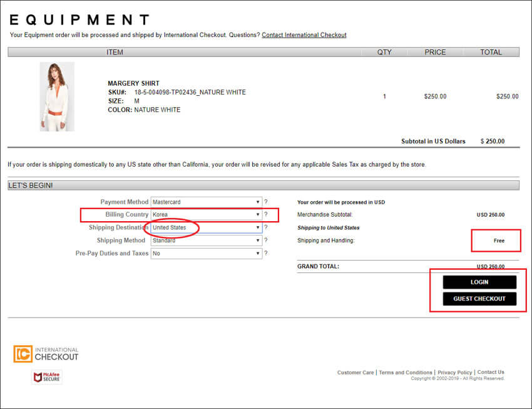This screenshot has height=409, width=532.
Task: Open the Contact Us footer link
Action: [x=491, y=372]
